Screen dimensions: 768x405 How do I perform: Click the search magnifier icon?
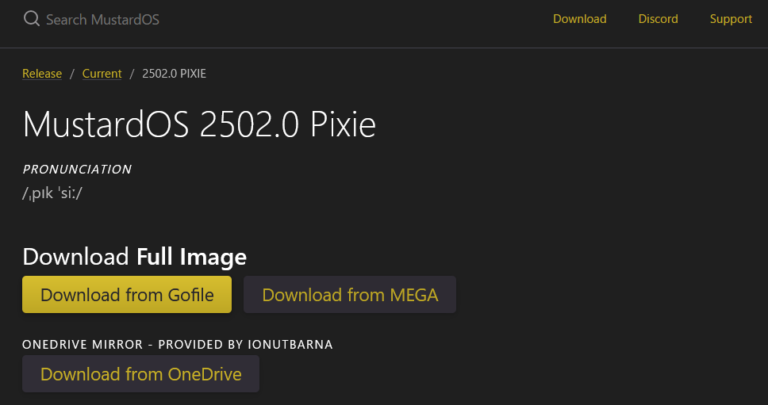tap(31, 19)
